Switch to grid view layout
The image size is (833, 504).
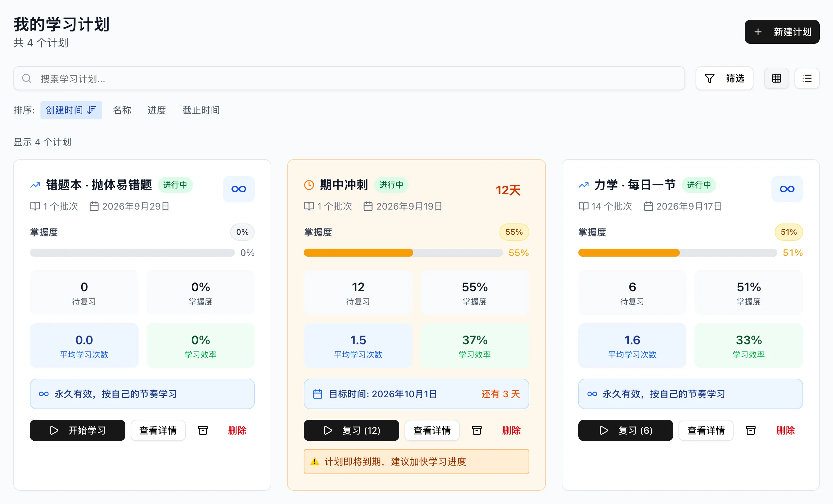tap(776, 79)
